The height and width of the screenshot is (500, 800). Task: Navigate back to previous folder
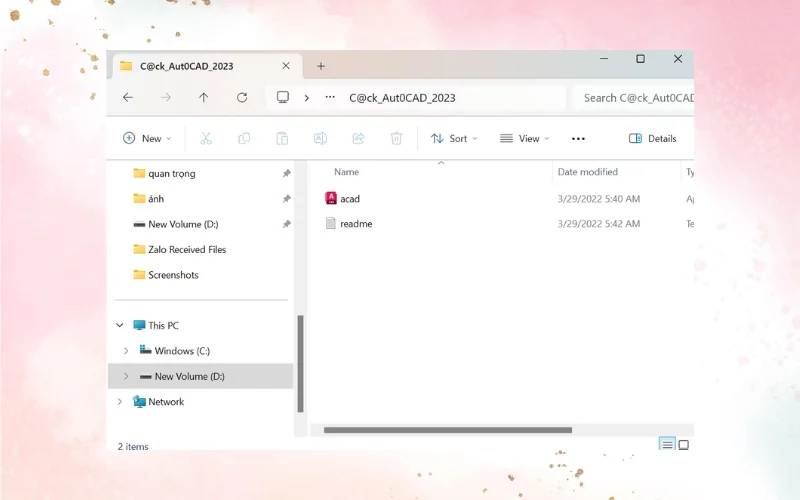(128, 97)
